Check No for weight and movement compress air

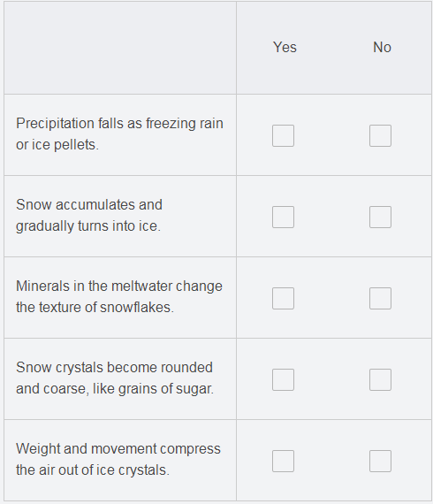[x=380, y=461]
